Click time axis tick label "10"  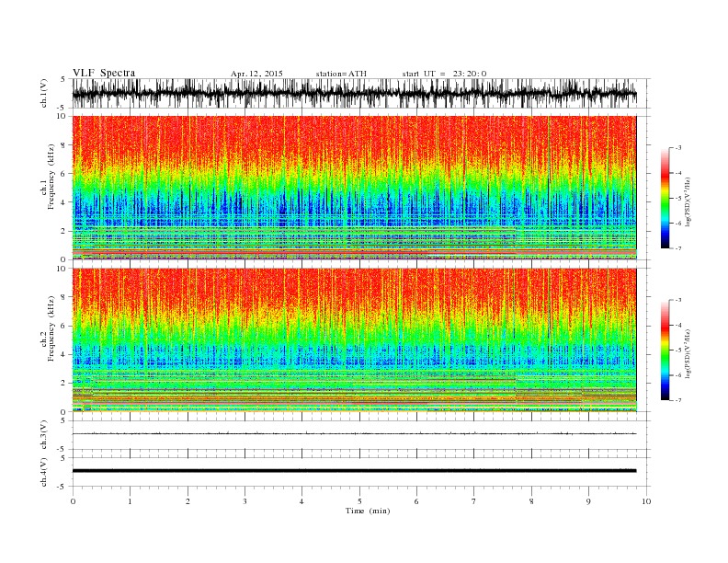[x=646, y=501]
